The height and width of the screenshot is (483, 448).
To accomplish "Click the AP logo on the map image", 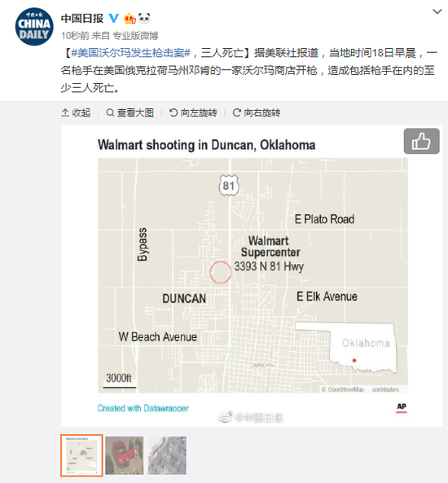I will (x=402, y=407).
